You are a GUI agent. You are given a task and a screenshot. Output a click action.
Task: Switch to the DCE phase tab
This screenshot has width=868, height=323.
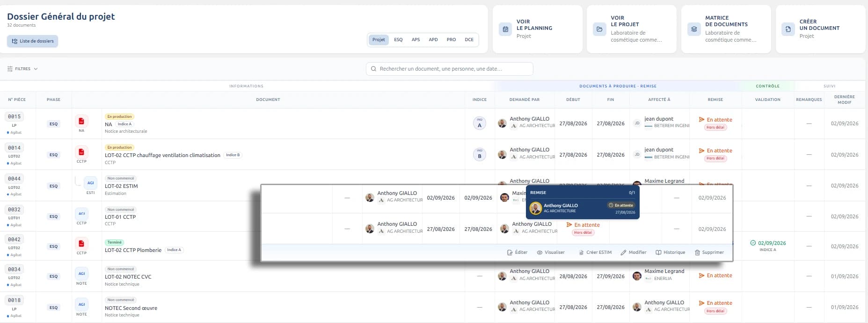(469, 40)
